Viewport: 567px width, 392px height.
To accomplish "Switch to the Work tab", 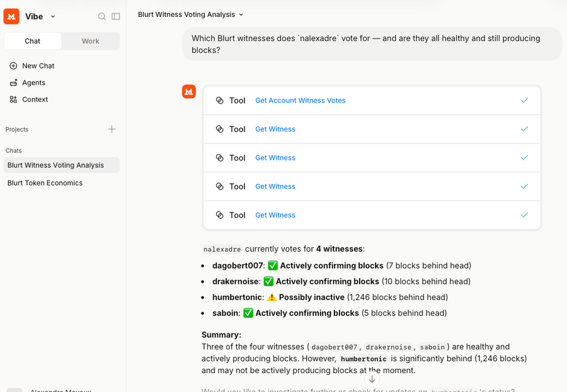I will 90,41.
